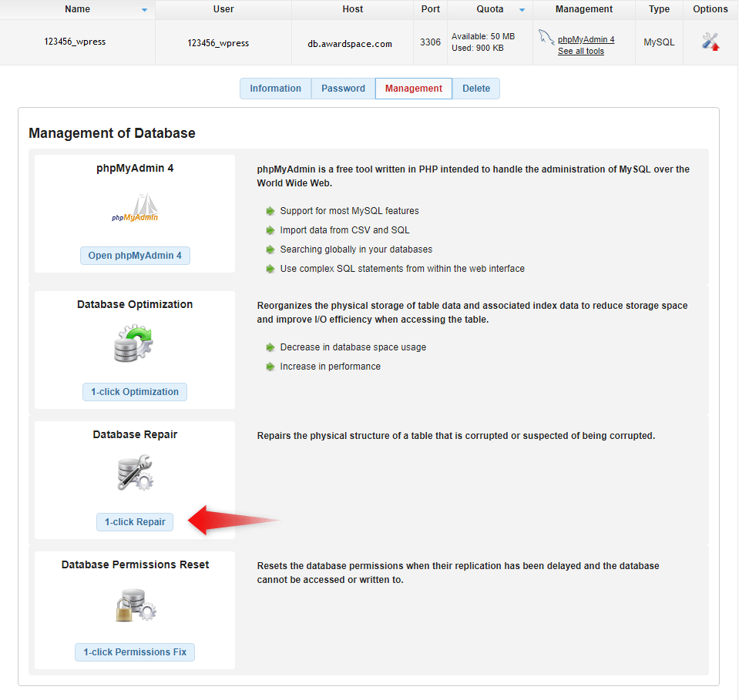Click the Database Repair wrench icon

click(x=135, y=474)
